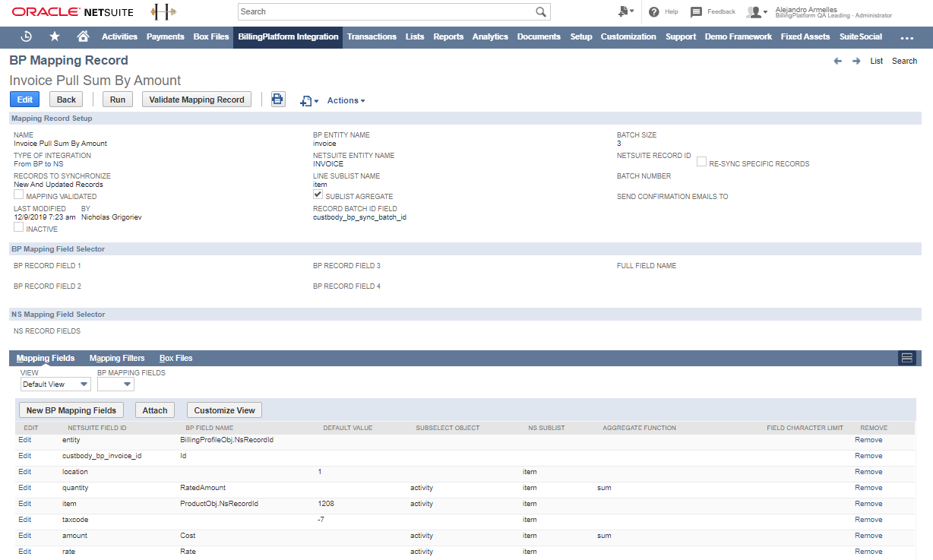Viewport: 933px width, 560px height.
Task: Open the Customization menu
Action: 628,36
